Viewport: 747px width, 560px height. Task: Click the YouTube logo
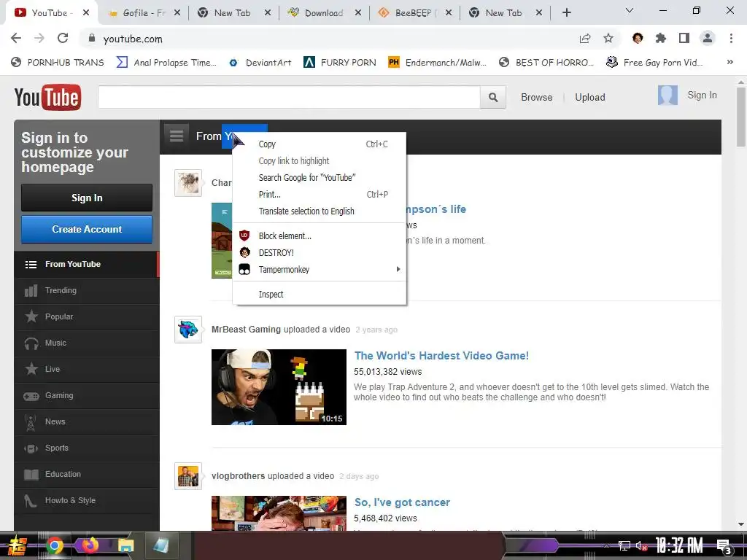(x=47, y=97)
